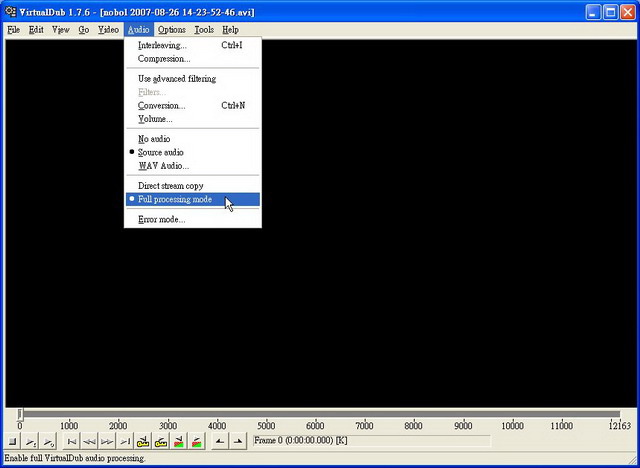Click the 12163 end frame label
This screenshot has width=640, height=468.
(620, 426)
